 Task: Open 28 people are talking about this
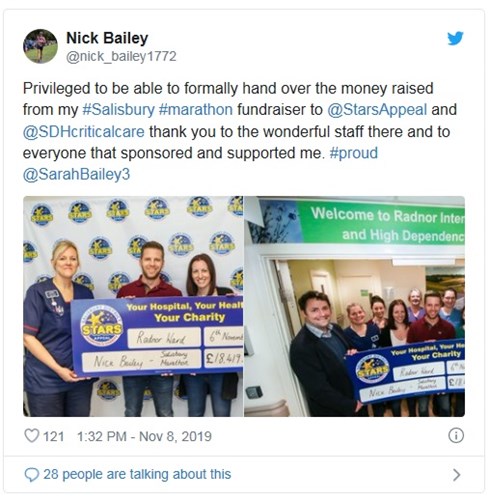(137, 474)
